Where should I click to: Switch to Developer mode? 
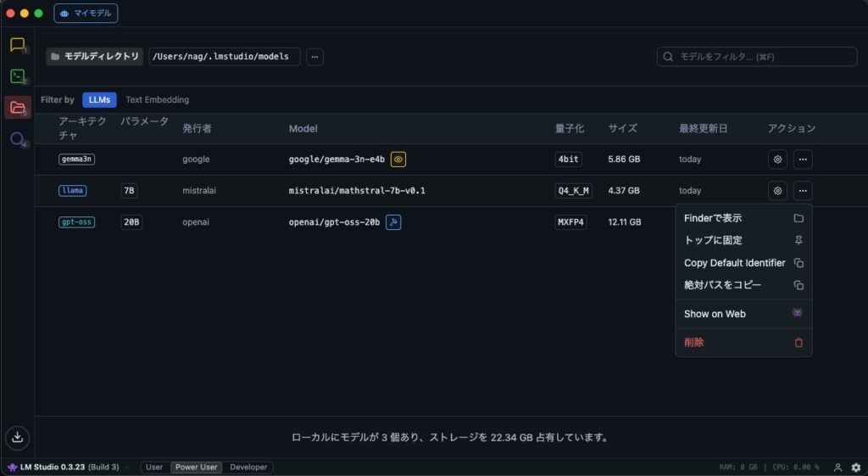248,468
